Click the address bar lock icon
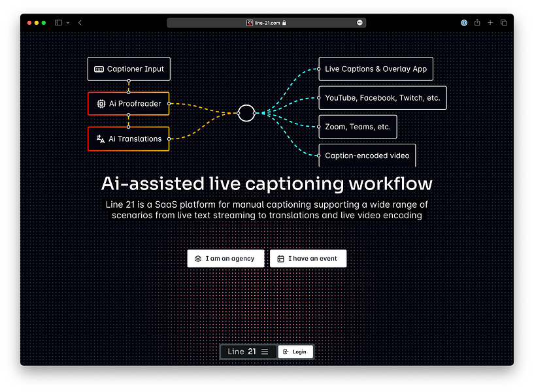This screenshot has width=534, height=392. pyautogui.click(x=284, y=23)
